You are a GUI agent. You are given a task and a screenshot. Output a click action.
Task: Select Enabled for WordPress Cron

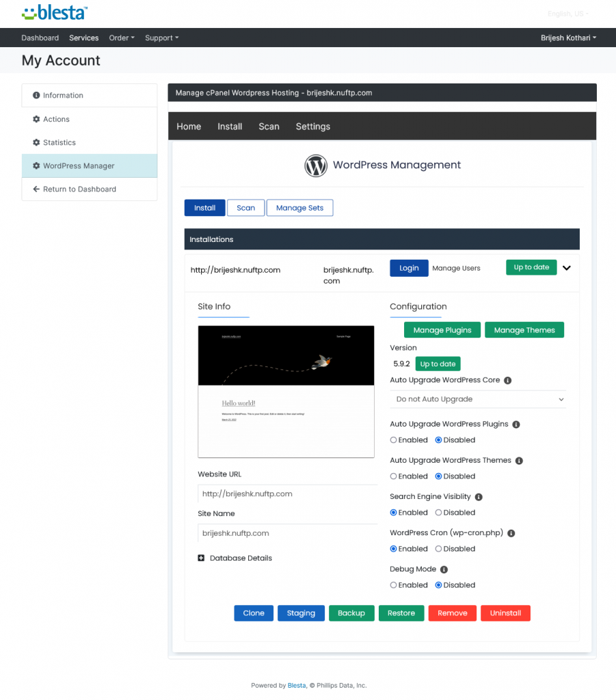pyautogui.click(x=393, y=549)
